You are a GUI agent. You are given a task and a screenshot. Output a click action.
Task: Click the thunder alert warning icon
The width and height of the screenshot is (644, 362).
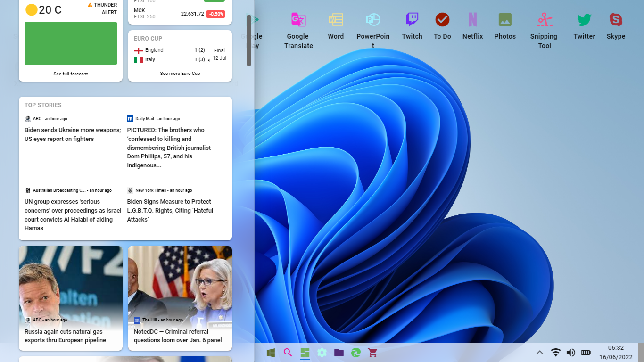(90, 5)
